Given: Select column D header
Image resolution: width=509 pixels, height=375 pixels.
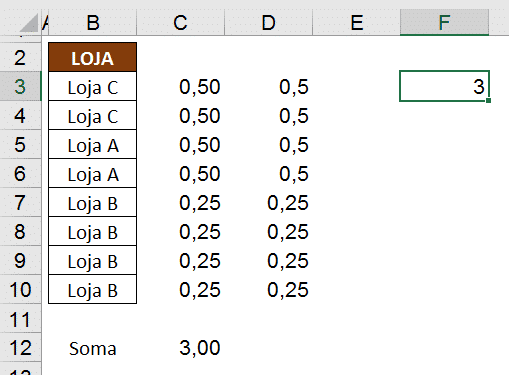Looking at the screenshot, I should point(268,23).
